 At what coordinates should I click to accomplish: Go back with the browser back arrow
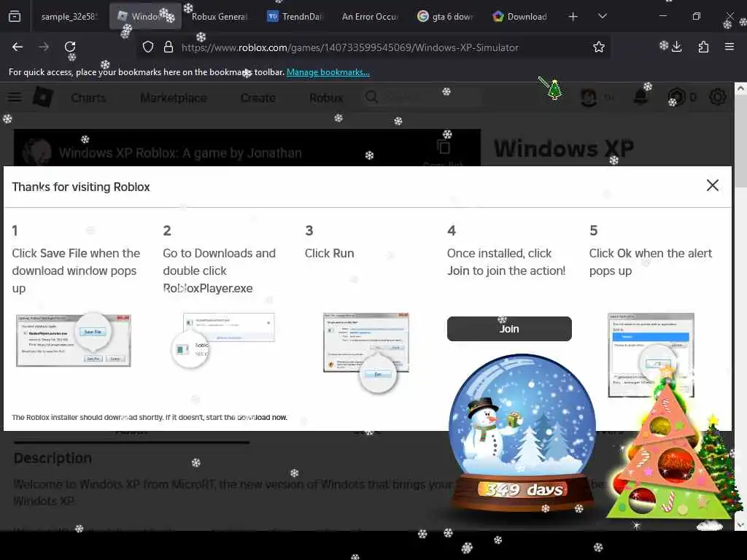[18, 47]
